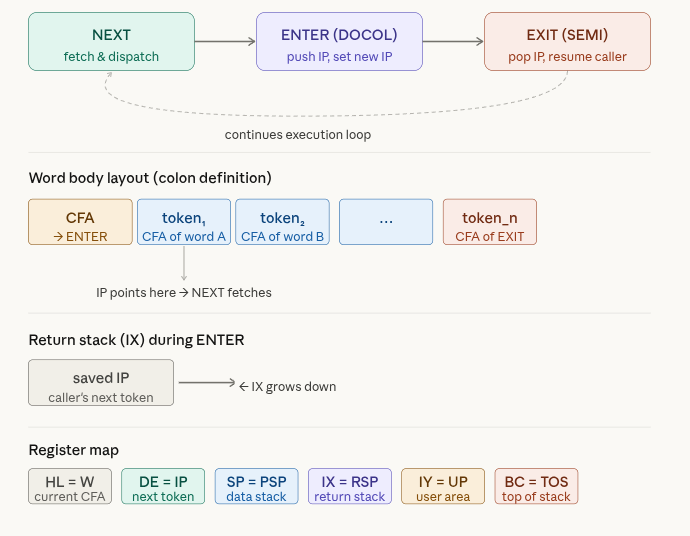
Task: Select the DE = IP register box
Action: (x=162, y=487)
